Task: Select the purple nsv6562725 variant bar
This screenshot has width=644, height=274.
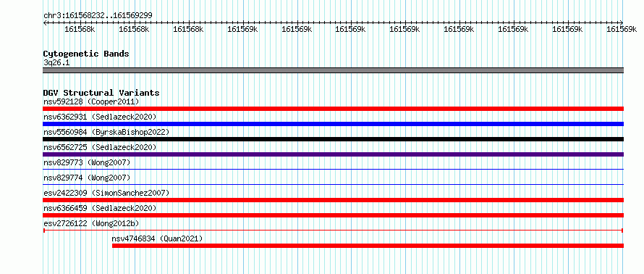Action: coord(333,154)
